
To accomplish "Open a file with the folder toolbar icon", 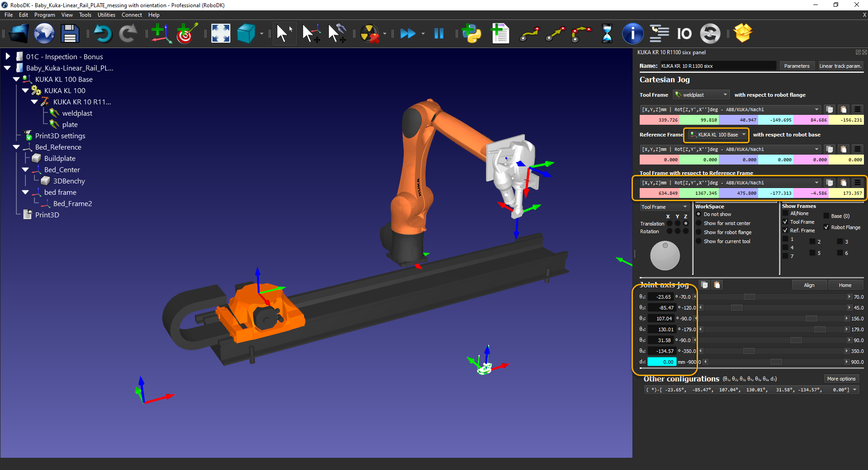I will click(19, 33).
